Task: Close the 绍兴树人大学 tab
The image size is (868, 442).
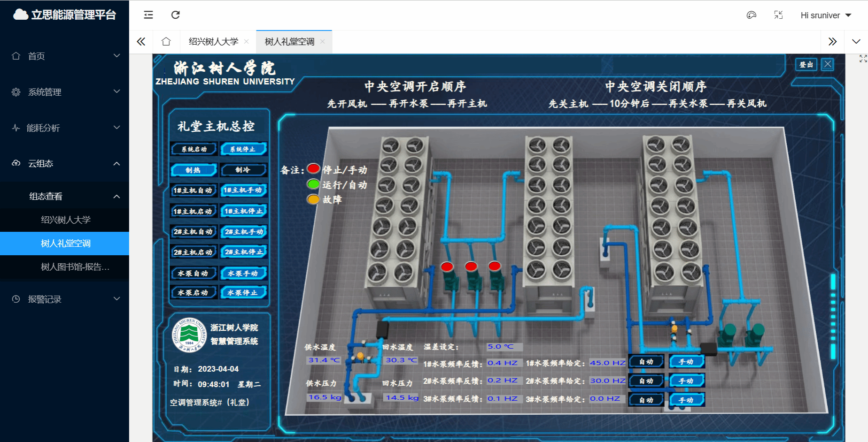Action: coord(246,42)
